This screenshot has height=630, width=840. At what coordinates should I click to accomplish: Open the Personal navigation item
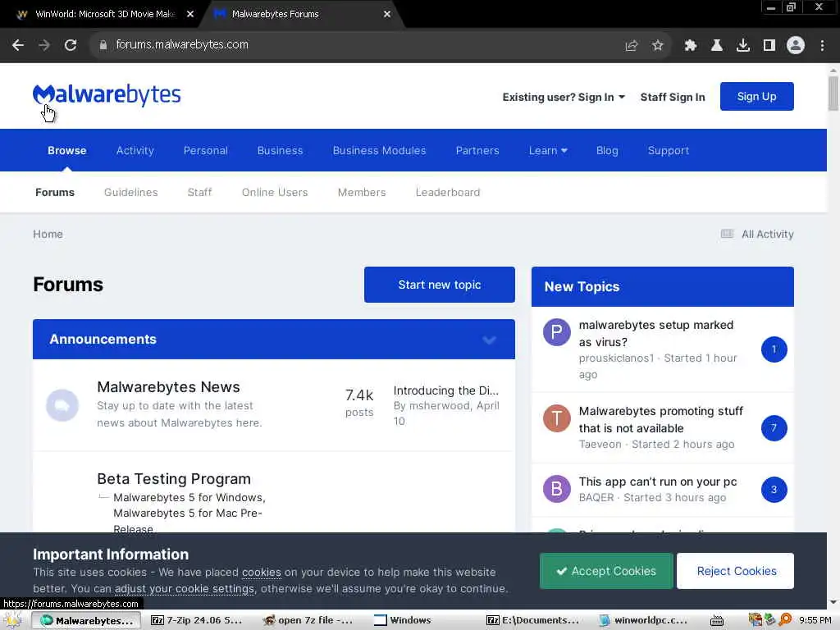[x=206, y=151]
